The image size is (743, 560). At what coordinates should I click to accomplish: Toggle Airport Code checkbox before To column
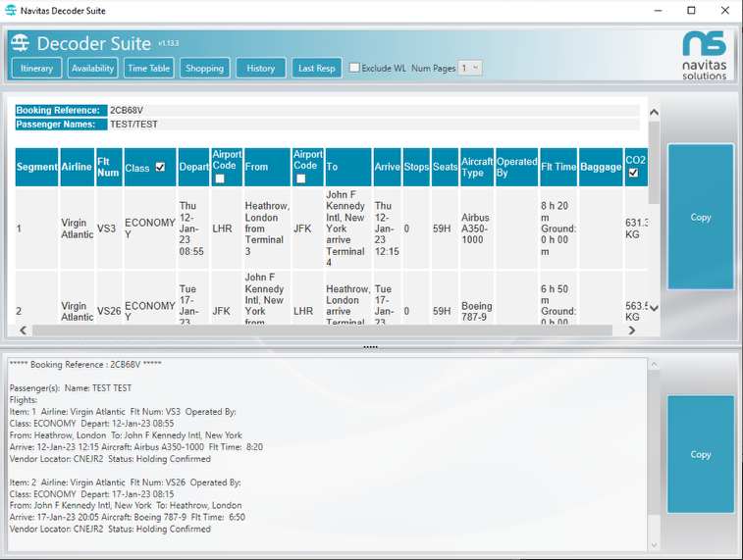[x=301, y=178]
